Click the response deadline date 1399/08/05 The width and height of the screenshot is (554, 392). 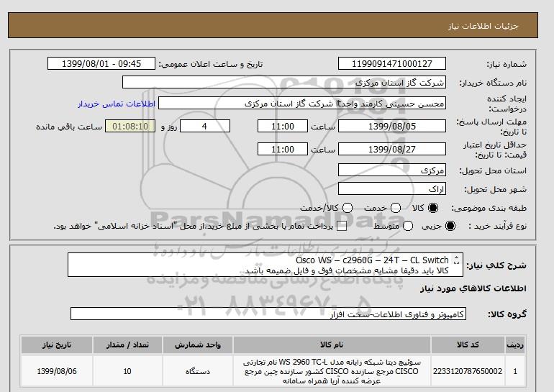pos(392,126)
